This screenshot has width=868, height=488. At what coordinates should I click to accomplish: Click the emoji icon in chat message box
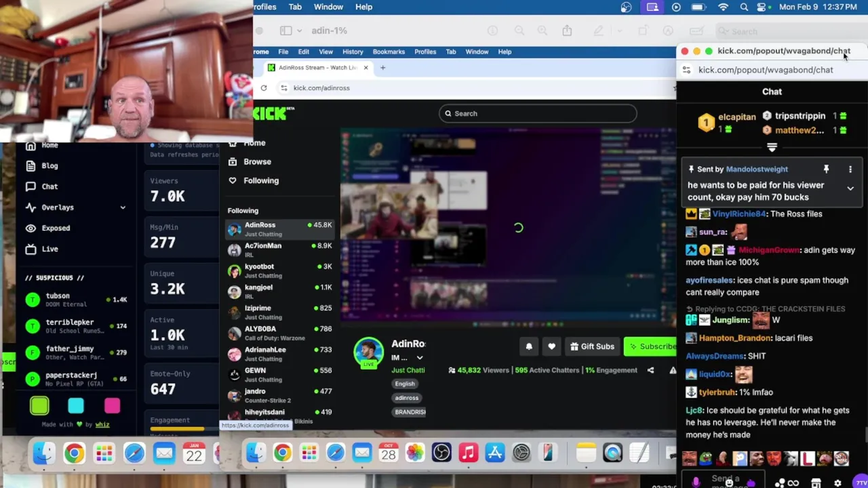[729, 483]
